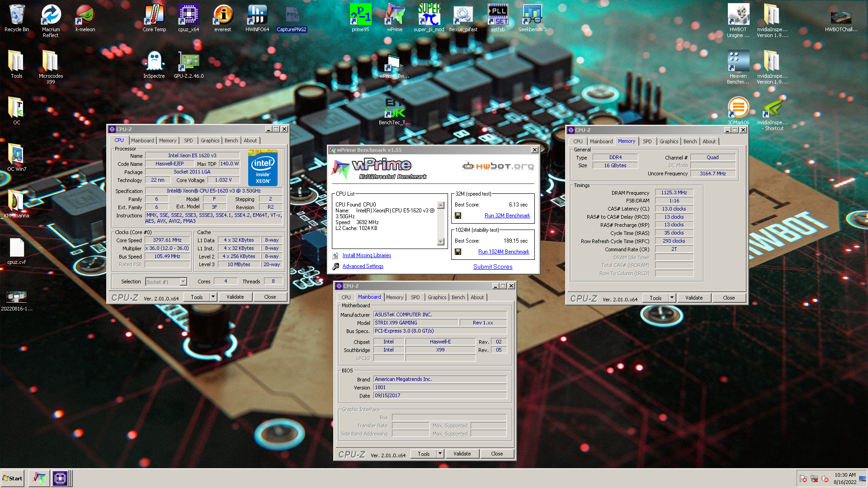Open Bench tab in left CPU-Z window
Image resolution: width=868 pixels, height=488 pixels.
tap(231, 141)
